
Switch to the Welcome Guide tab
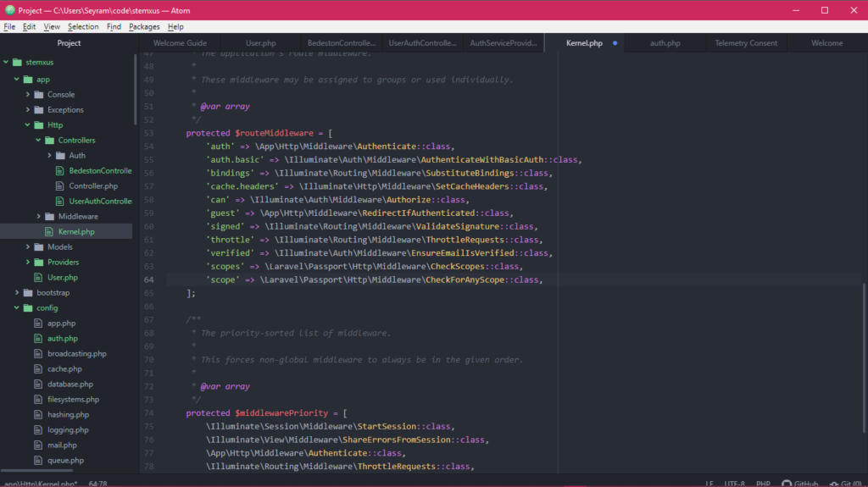click(180, 42)
